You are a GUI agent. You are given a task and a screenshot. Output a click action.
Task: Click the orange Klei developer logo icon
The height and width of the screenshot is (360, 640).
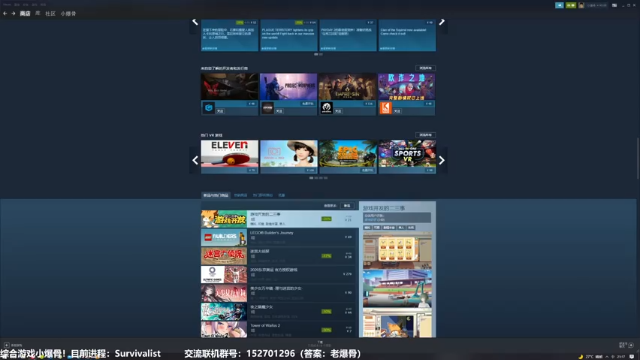tap(386, 108)
